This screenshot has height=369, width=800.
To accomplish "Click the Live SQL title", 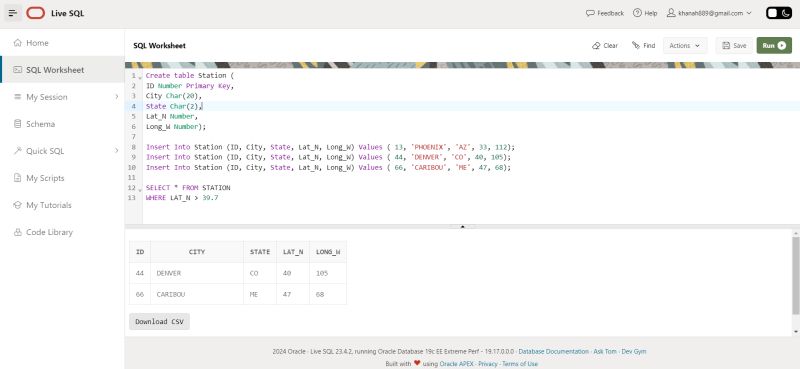I will coord(67,13).
